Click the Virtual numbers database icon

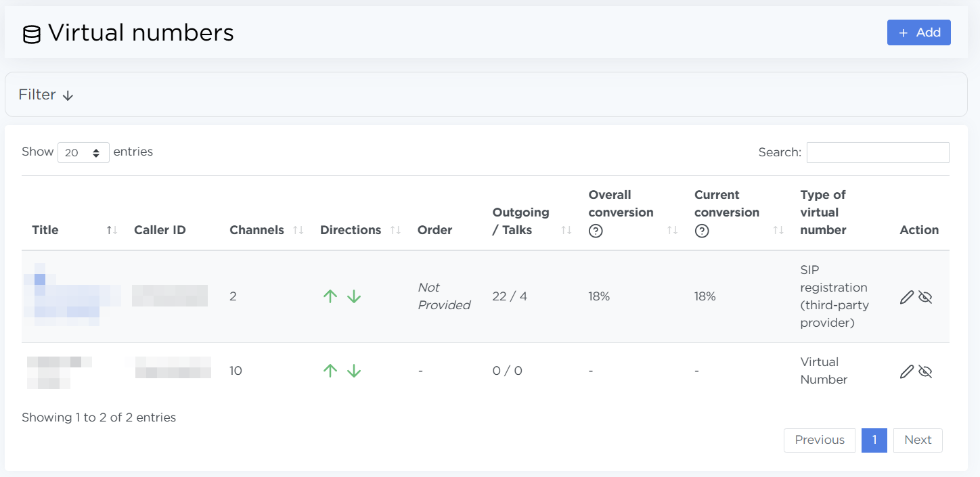pyautogui.click(x=31, y=34)
